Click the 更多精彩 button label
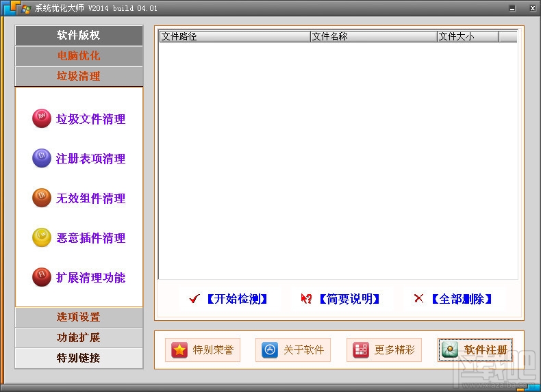The width and height of the screenshot is (541, 392). pyautogui.click(x=394, y=350)
